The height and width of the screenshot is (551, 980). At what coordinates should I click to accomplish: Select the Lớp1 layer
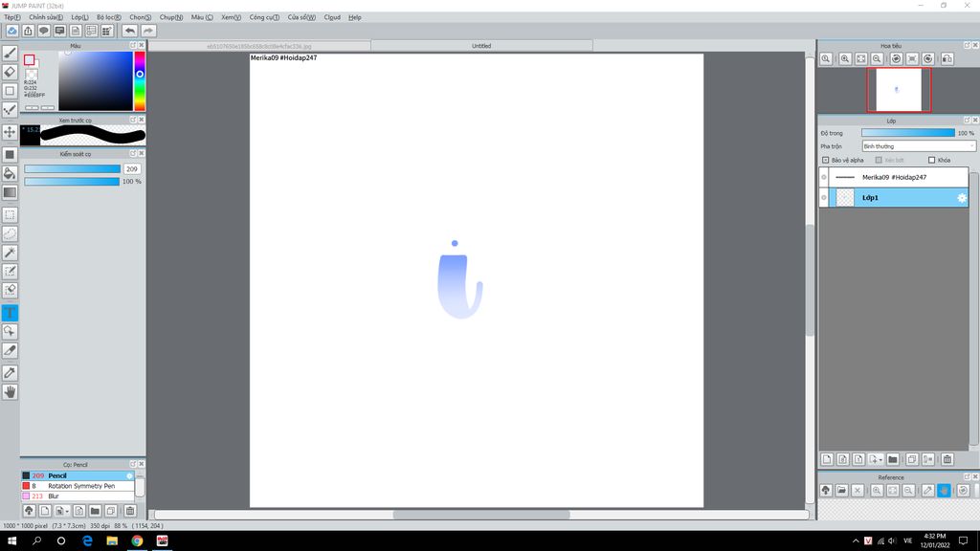898,198
